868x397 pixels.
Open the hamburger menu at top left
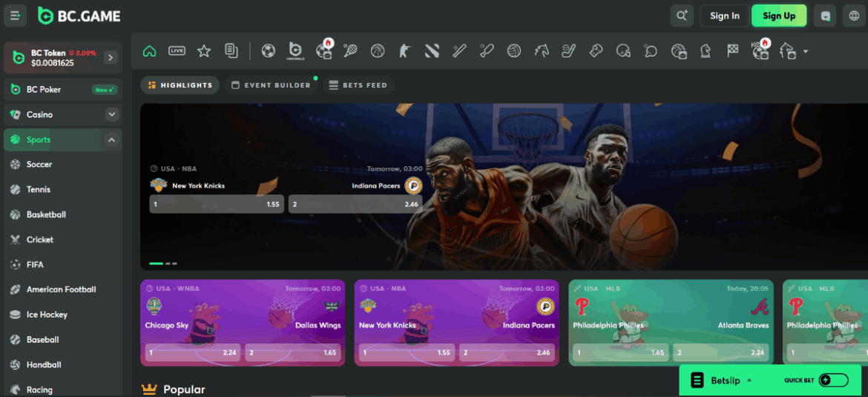pyautogui.click(x=15, y=16)
